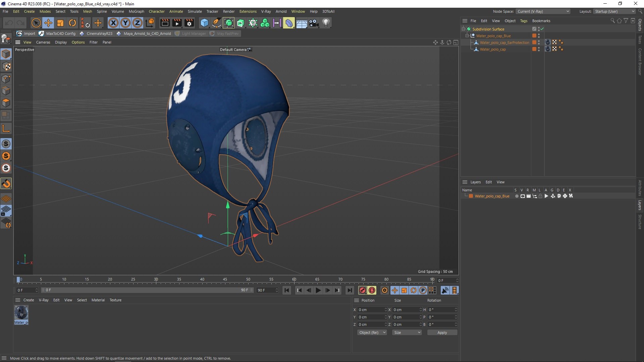Switch to Points mode

[6, 79]
